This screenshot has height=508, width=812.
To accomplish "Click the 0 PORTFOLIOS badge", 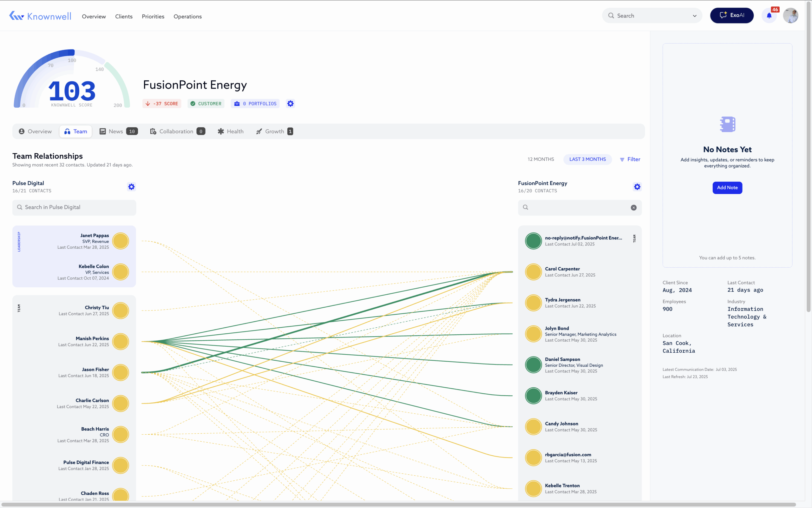I will pos(255,104).
